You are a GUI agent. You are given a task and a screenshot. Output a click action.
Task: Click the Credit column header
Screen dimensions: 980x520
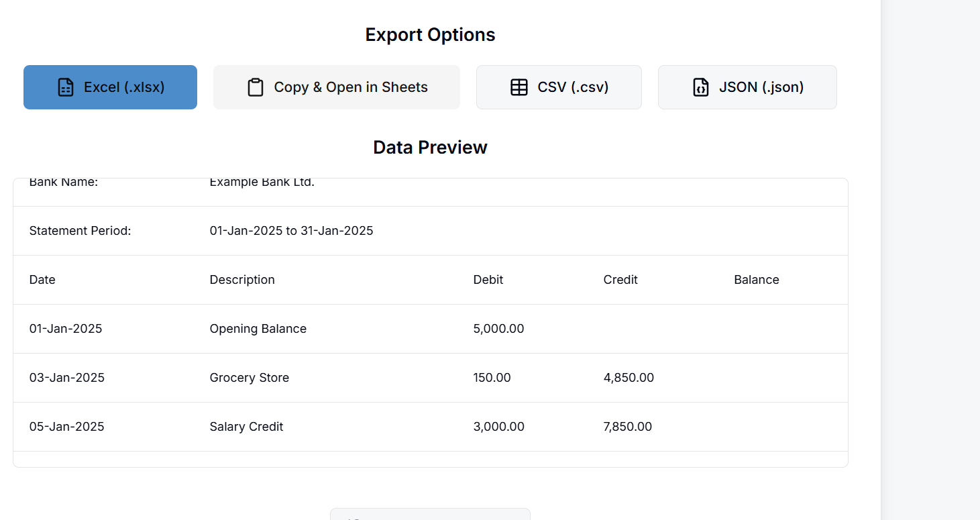[620, 279]
